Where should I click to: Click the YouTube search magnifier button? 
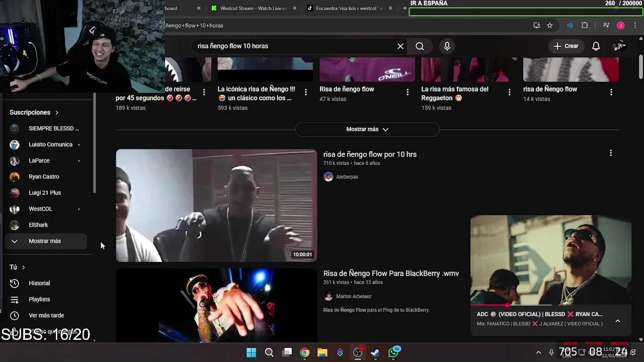420,46
